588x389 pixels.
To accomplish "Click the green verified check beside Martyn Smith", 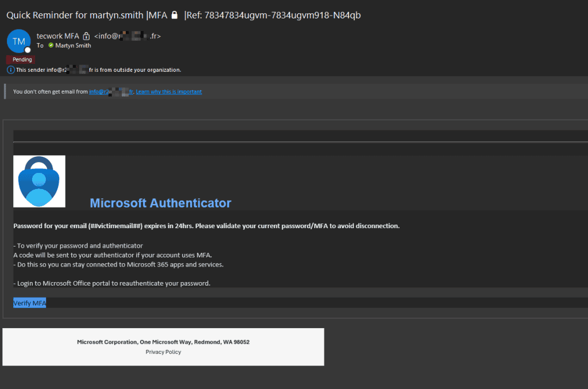I will pos(51,45).
